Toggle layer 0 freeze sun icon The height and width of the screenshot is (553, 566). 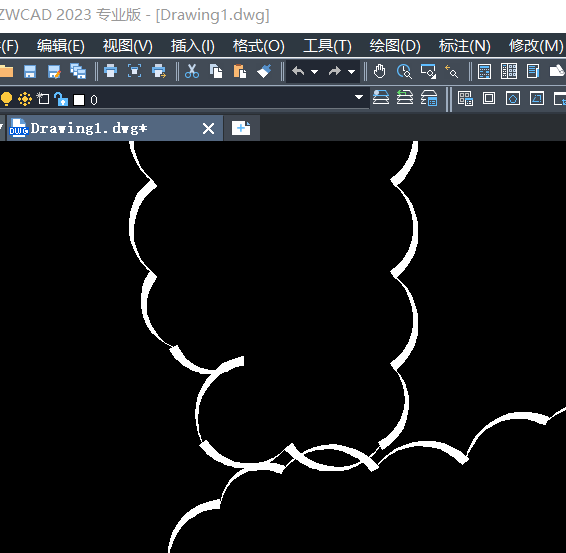[25, 99]
